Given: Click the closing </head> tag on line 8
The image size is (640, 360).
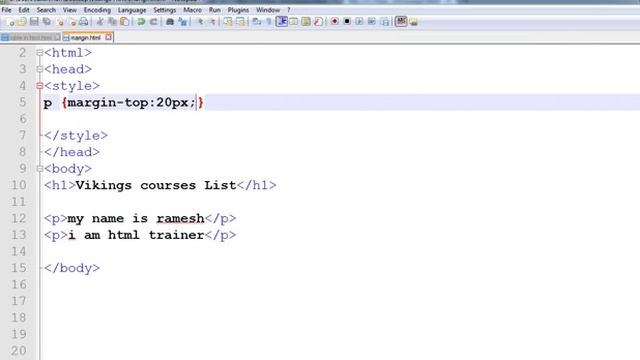Looking at the screenshot, I should tap(72, 152).
